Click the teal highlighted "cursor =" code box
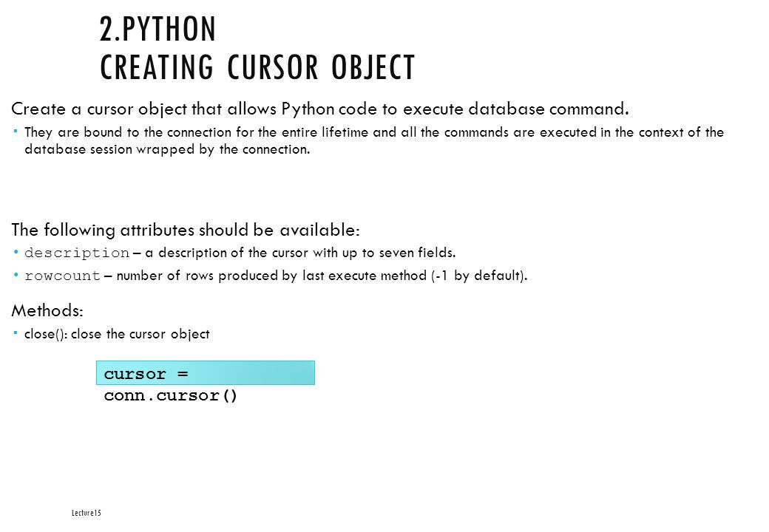This screenshot has height=532, width=769. click(206, 373)
